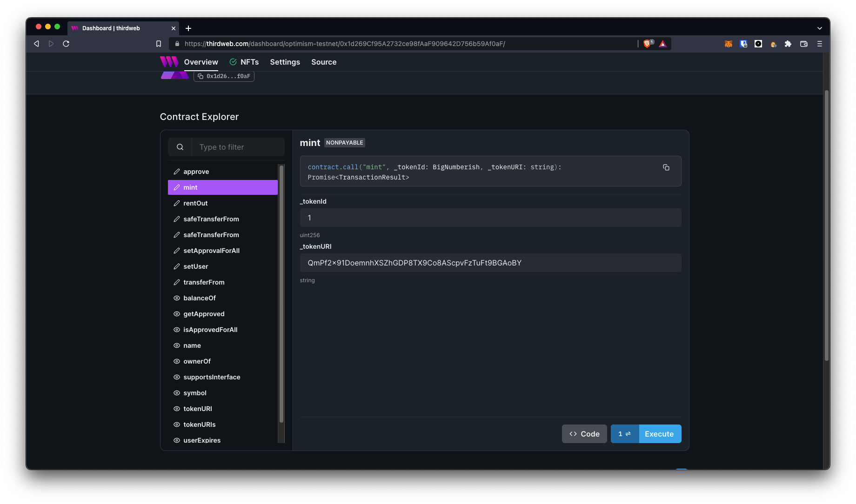856x504 pixels.
Task: Focus the _tokenURI input field
Action: point(490,263)
